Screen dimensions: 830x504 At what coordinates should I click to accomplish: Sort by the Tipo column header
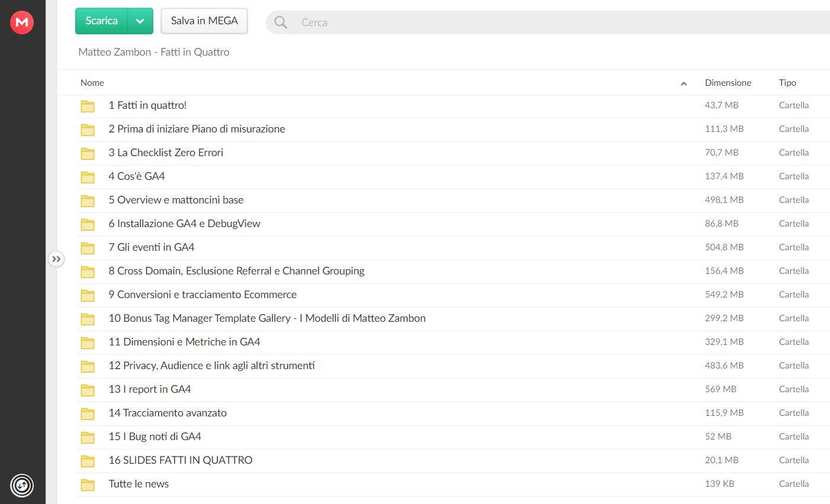[x=787, y=83]
